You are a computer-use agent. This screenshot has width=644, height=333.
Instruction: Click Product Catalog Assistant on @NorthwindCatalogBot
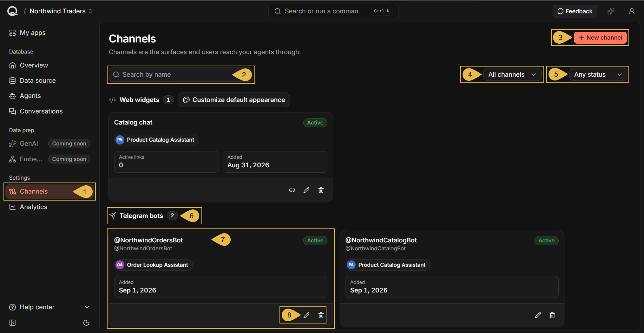(x=388, y=265)
